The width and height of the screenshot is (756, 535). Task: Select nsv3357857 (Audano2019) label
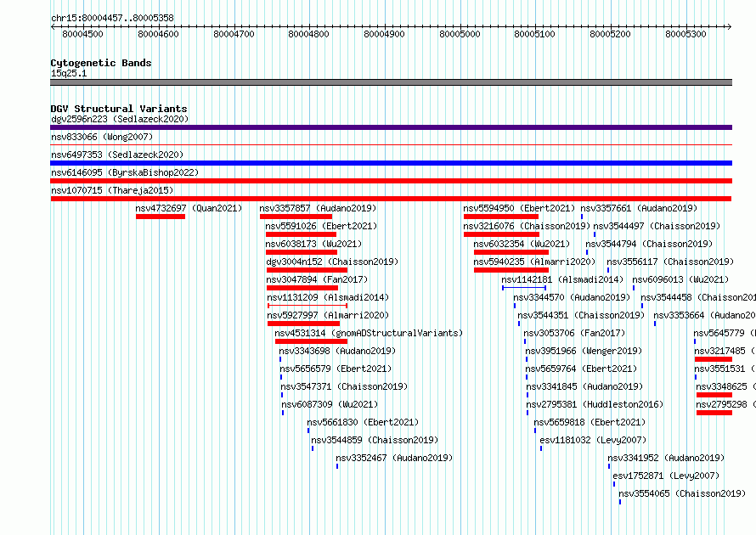pyautogui.click(x=318, y=208)
